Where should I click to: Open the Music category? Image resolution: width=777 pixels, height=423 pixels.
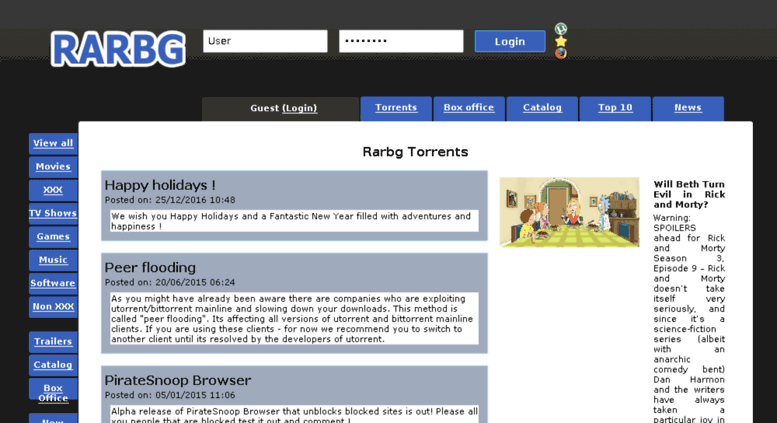(53, 260)
